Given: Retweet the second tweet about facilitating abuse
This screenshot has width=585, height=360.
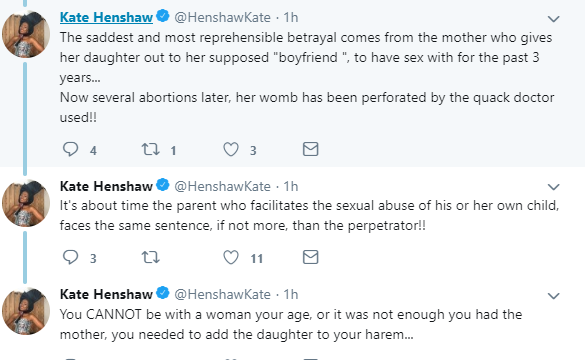Looking at the screenshot, I should pos(150,257).
